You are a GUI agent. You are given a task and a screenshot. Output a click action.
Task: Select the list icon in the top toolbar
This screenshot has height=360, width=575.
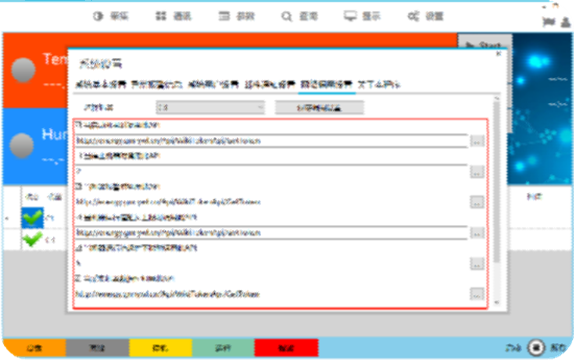pos(224,16)
